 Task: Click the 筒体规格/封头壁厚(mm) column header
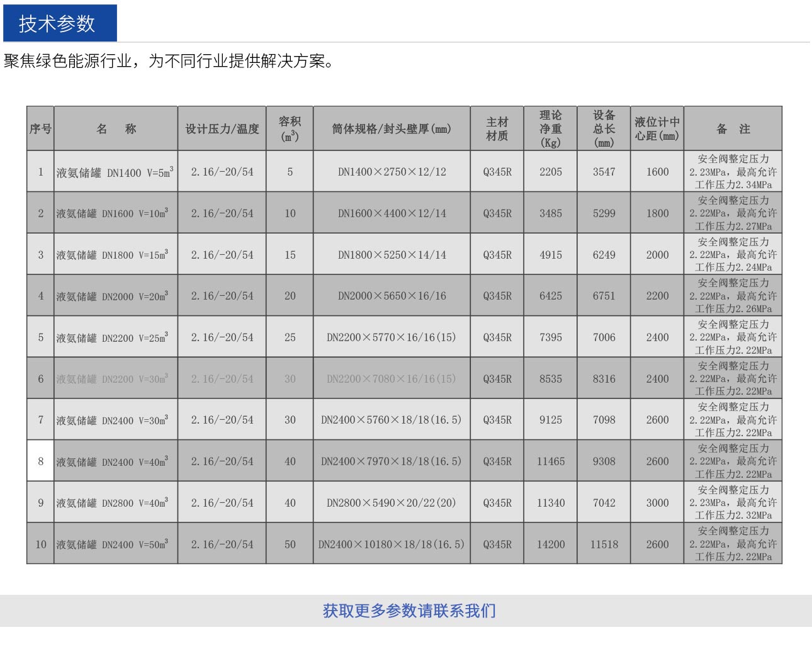click(x=392, y=129)
